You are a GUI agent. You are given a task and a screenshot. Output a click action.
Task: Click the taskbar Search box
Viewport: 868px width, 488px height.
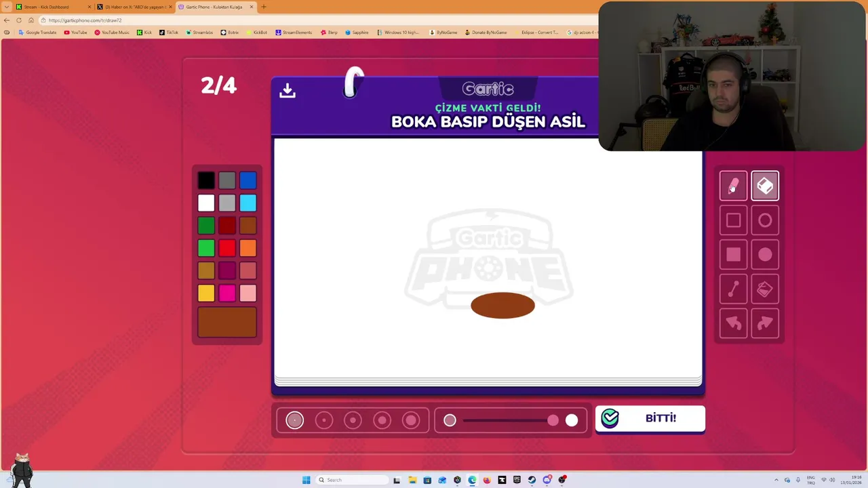coord(353,480)
